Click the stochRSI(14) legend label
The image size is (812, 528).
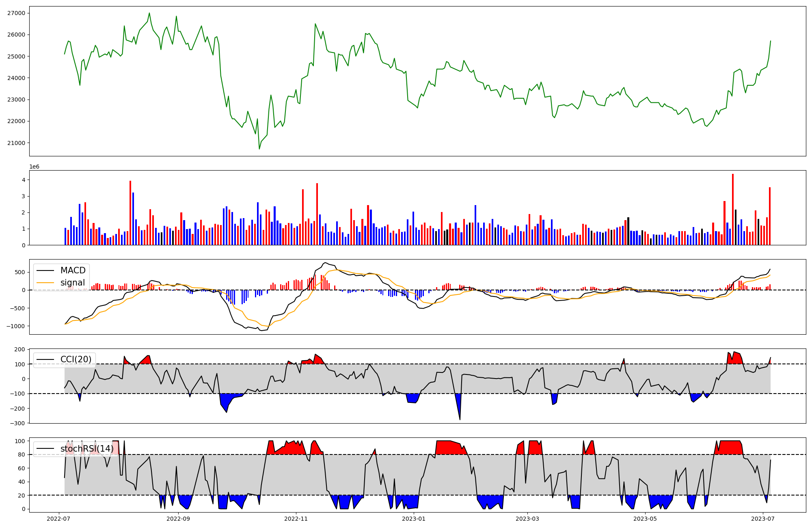click(87, 449)
